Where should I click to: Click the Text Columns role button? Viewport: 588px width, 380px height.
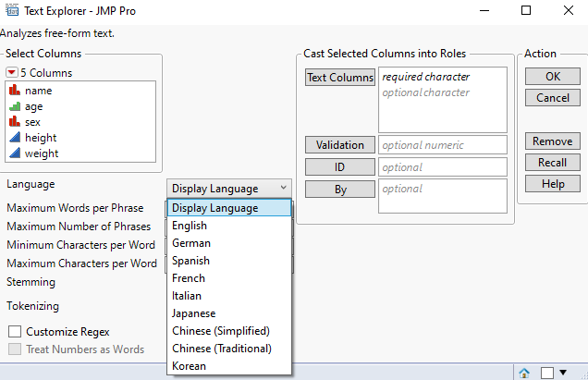pos(339,78)
